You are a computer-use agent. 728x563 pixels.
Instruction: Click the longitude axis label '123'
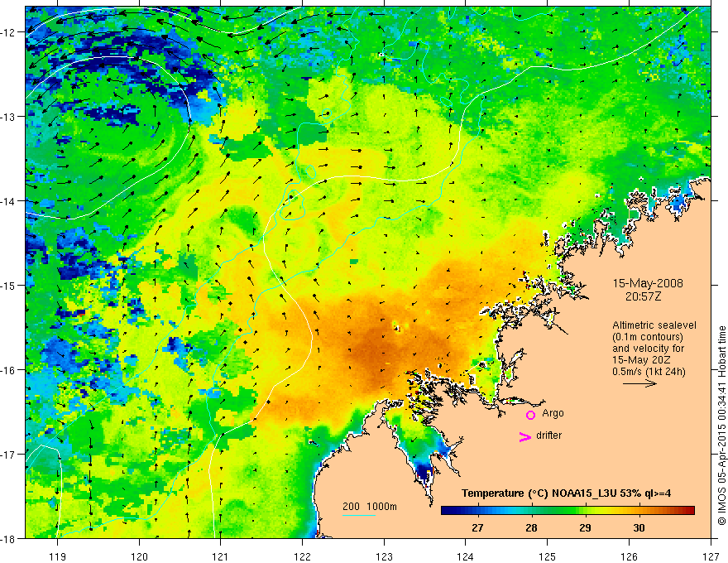(x=384, y=556)
